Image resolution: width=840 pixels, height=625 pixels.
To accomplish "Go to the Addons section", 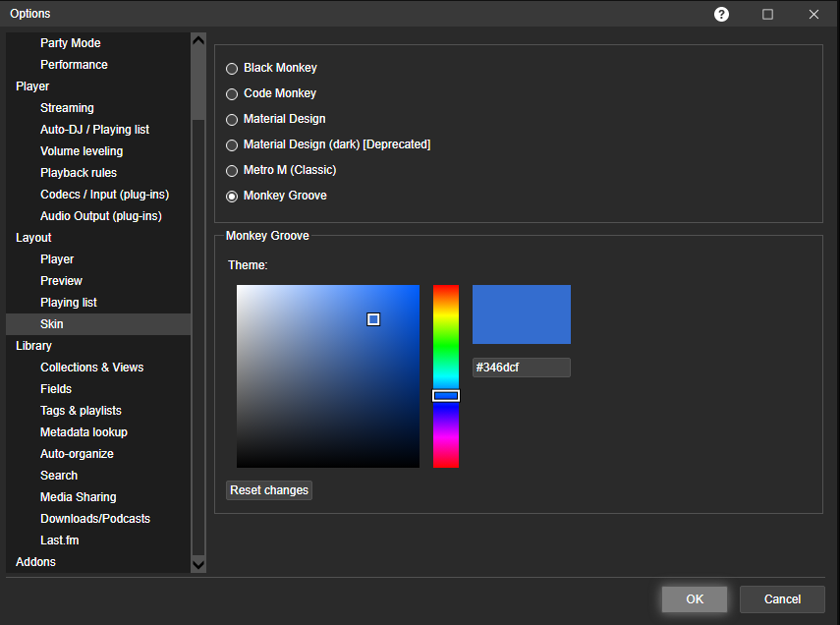I will click(35, 562).
